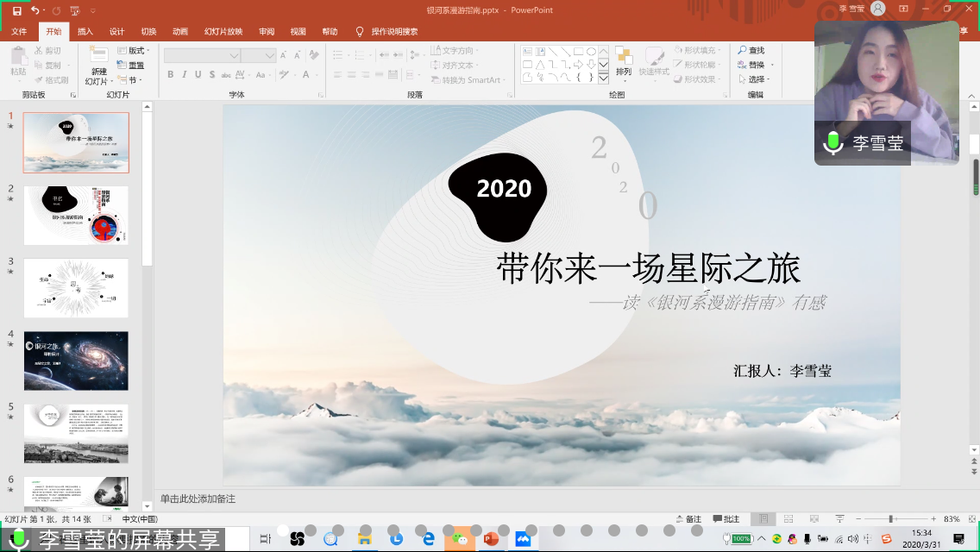Open the 选择 (Select) dropdown
The image size is (980, 552).
click(757, 79)
